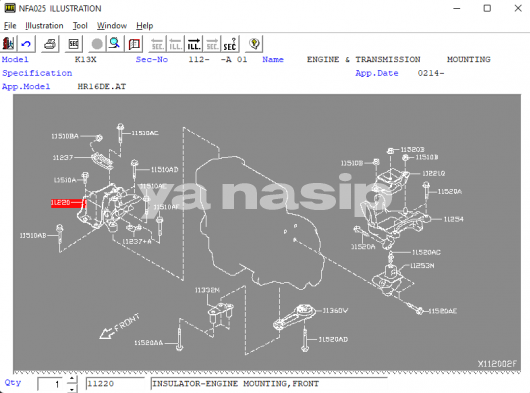Select part label 11254 in the diagram

[453, 219]
